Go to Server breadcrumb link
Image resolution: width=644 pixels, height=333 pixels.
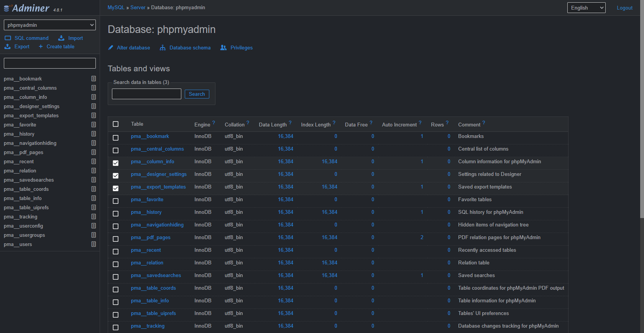[x=138, y=7]
